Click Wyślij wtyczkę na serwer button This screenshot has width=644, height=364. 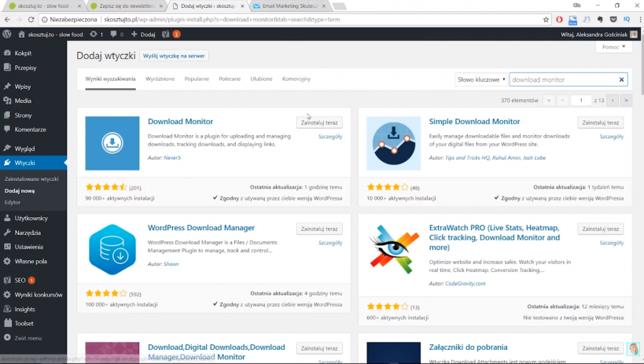174,56
